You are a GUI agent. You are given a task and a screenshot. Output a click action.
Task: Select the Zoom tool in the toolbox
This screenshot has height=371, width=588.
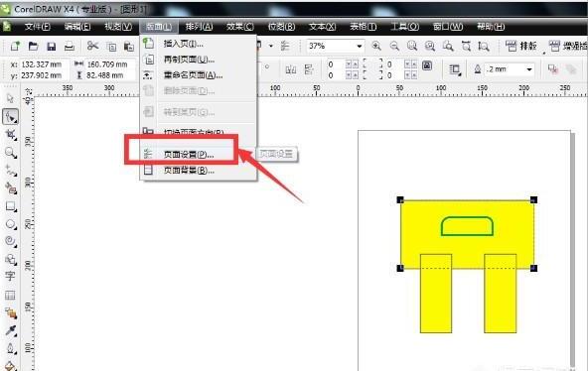pyautogui.click(x=11, y=153)
